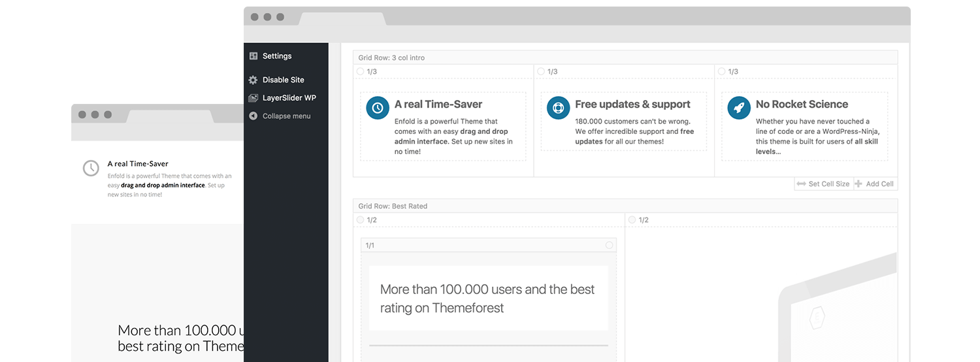Click the Set Cell Size button
The width and height of the screenshot is (980, 362).
pos(823,184)
